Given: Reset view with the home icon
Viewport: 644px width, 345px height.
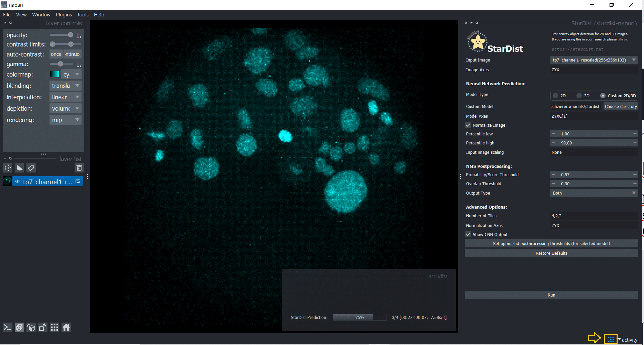Looking at the screenshot, I should 66,327.
